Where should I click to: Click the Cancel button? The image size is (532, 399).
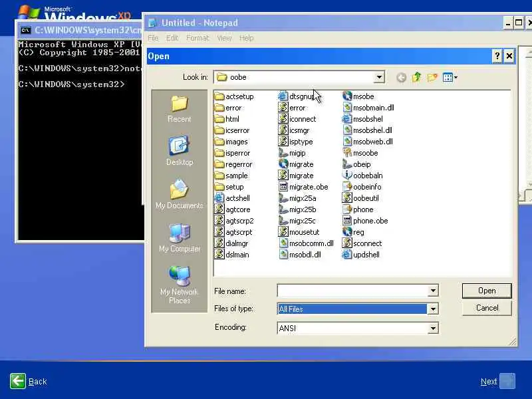click(487, 308)
